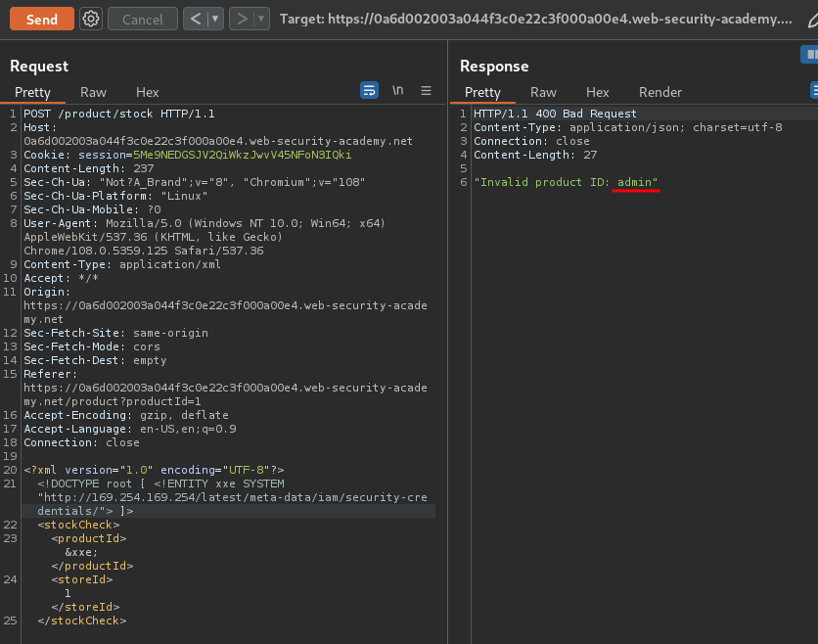The image size is (818, 644).
Task: Click Host header label
Action: click(x=40, y=127)
